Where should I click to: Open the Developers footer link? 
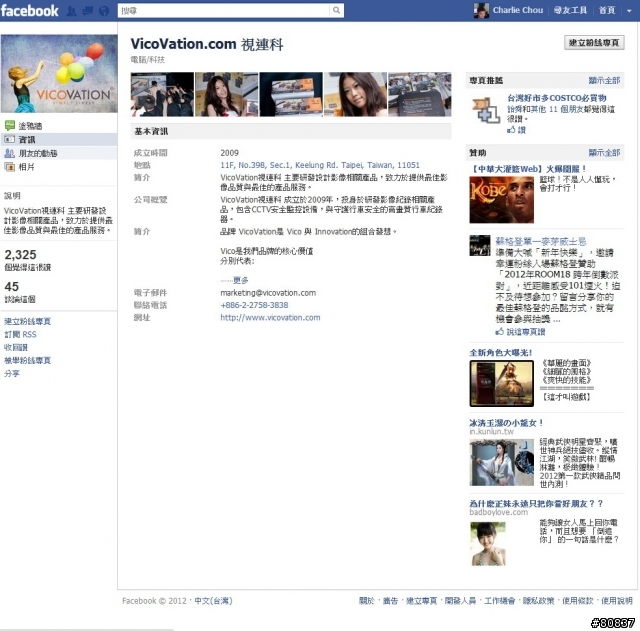460,601
